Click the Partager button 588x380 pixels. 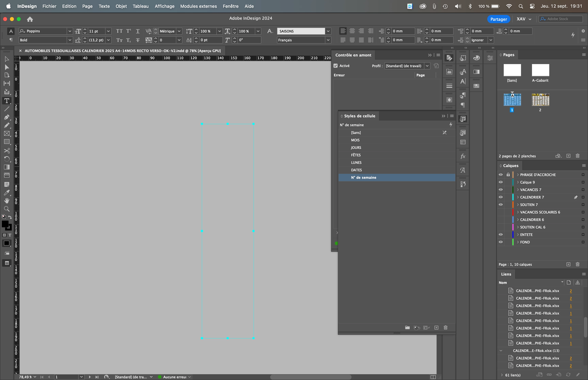click(499, 19)
